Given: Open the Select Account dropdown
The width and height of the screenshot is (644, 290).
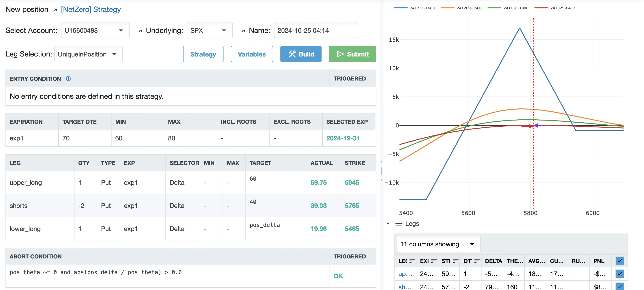Looking at the screenshot, I should tap(95, 30).
